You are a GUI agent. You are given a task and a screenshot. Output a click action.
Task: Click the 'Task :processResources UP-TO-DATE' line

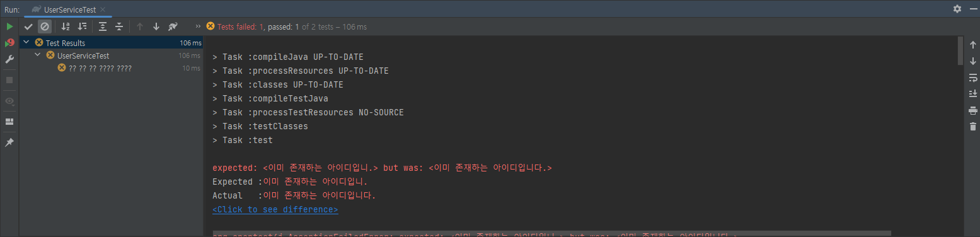tap(301, 71)
